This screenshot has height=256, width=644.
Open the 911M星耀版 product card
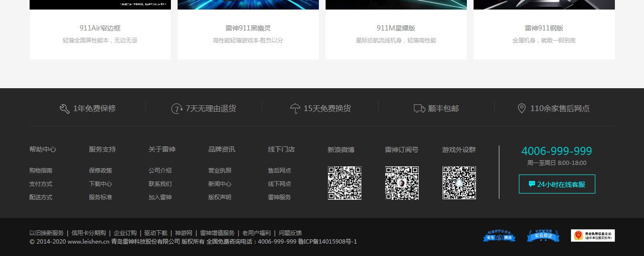[396, 30]
